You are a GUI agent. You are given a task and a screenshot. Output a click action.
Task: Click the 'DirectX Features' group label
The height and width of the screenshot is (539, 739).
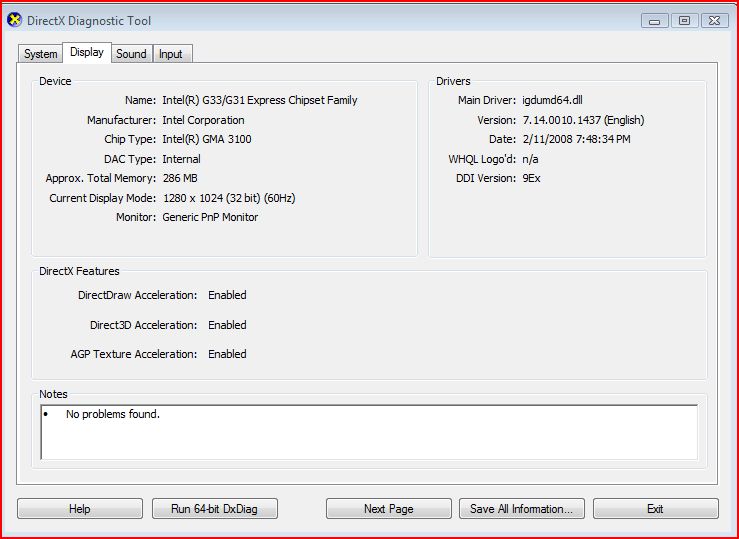click(79, 271)
